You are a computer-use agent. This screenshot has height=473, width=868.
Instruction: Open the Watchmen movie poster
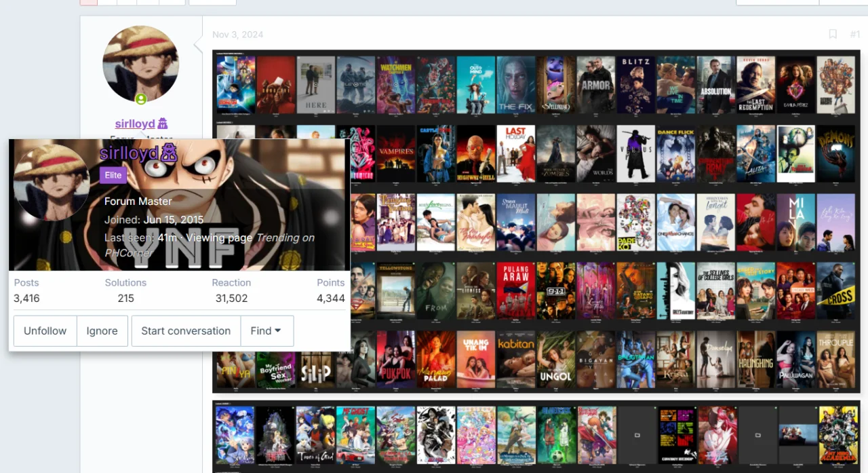[396, 84]
